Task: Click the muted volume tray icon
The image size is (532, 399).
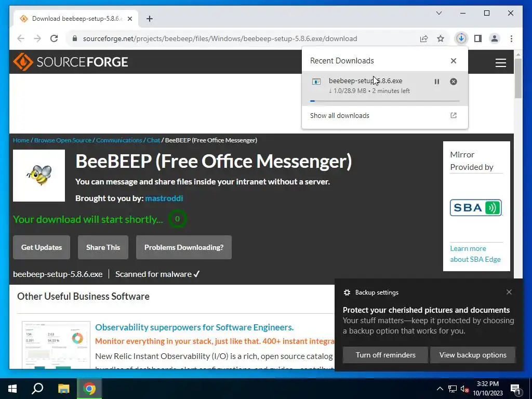Action: click(x=465, y=389)
